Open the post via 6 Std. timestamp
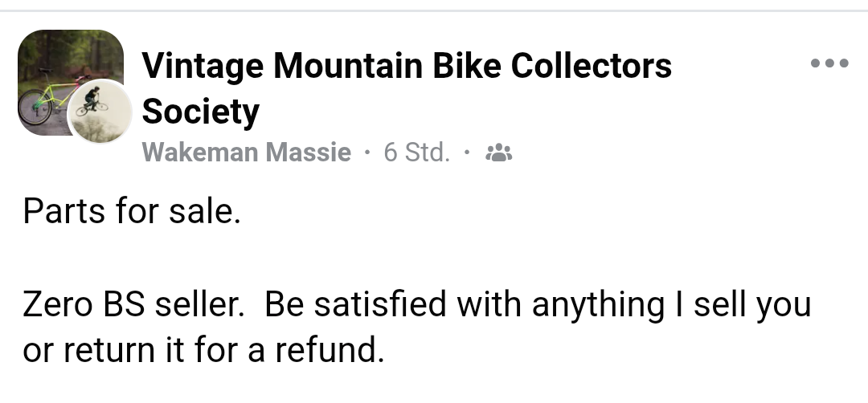The width and height of the screenshot is (868, 403). pos(416,153)
